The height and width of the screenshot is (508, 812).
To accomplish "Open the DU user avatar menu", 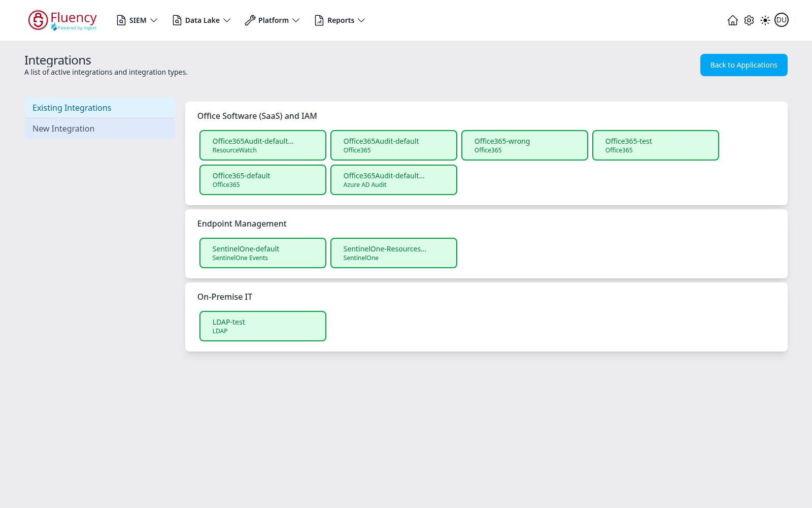I will coord(782,20).
